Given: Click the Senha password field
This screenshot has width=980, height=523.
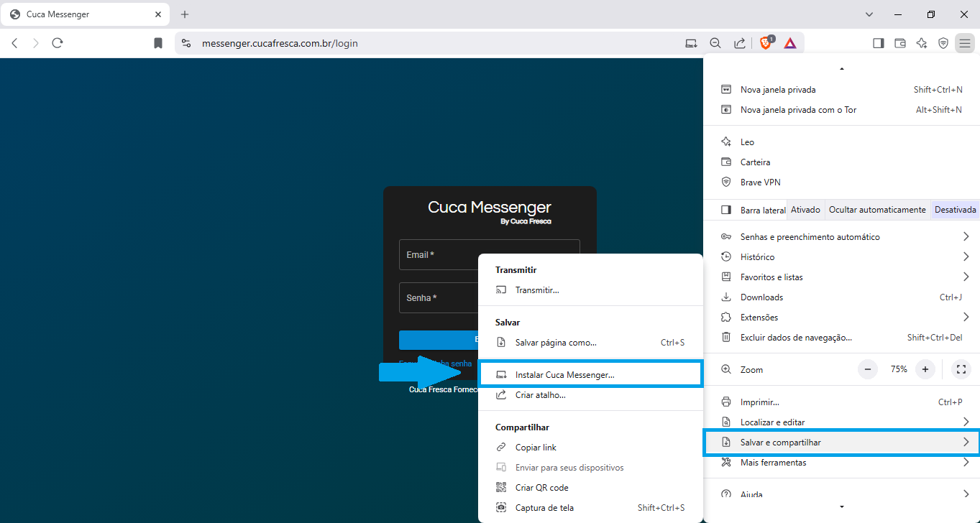Looking at the screenshot, I should pos(439,297).
